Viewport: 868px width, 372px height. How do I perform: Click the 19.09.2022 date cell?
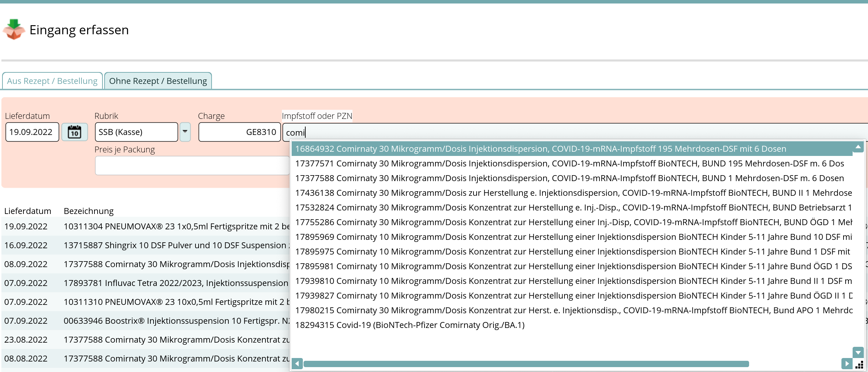26,226
